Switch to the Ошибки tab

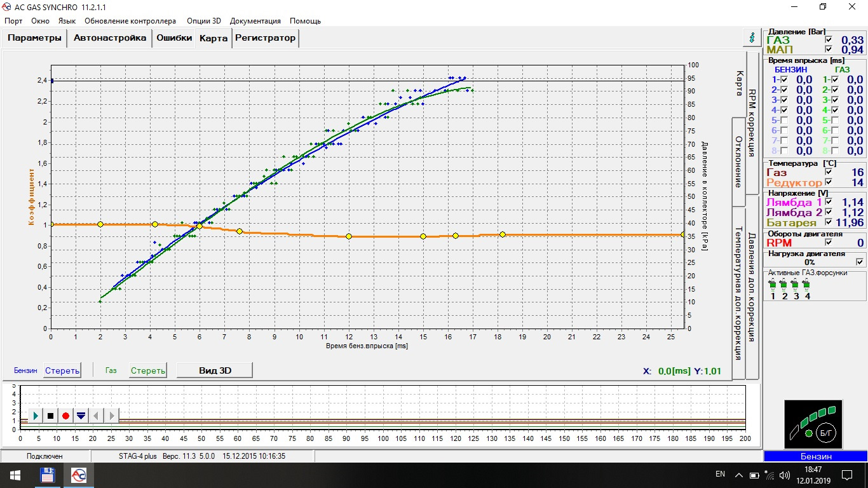click(x=174, y=38)
